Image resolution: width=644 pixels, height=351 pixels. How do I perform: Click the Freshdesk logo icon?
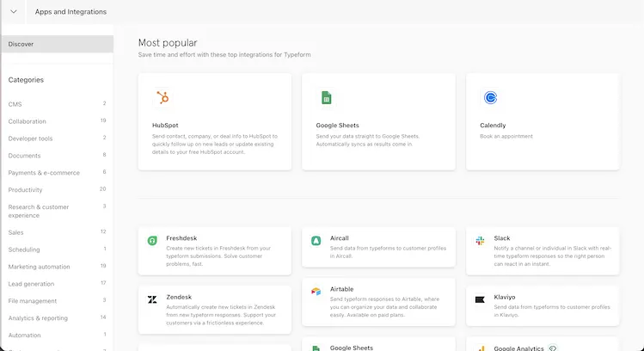point(152,241)
